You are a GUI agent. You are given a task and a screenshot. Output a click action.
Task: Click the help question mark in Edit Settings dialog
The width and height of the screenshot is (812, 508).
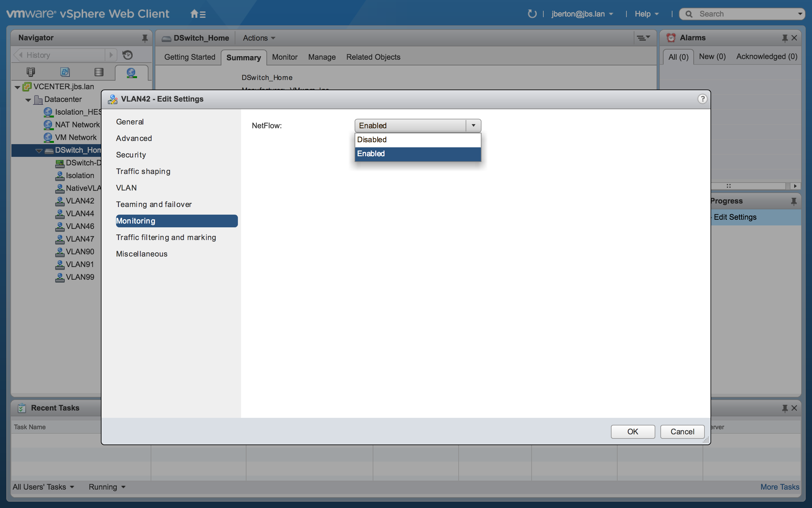tap(702, 99)
